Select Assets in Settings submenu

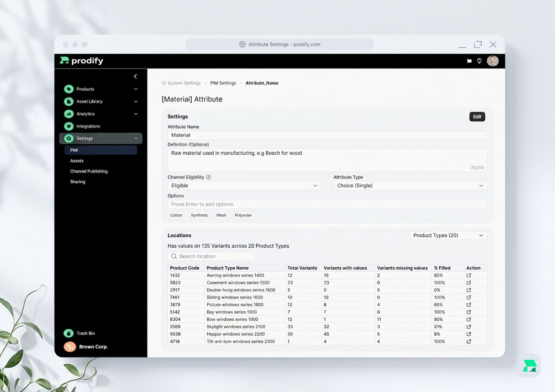tap(77, 161)
